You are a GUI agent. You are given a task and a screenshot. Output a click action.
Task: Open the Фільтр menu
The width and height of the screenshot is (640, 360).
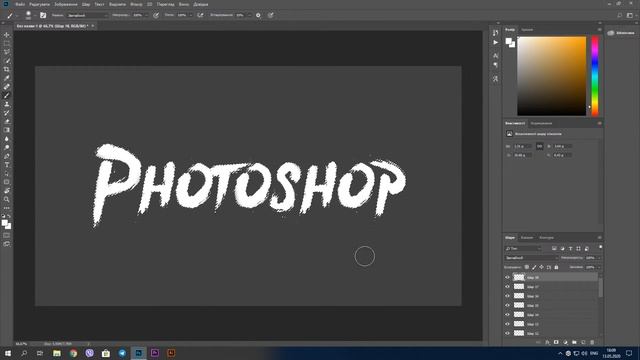(136, 4)
